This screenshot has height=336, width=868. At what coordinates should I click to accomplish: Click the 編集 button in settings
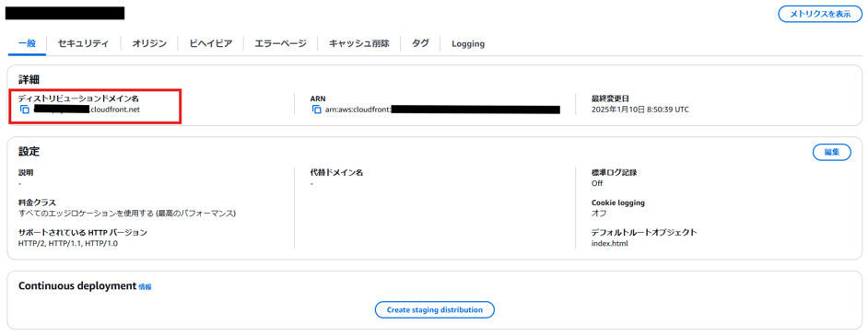point(831,152)
